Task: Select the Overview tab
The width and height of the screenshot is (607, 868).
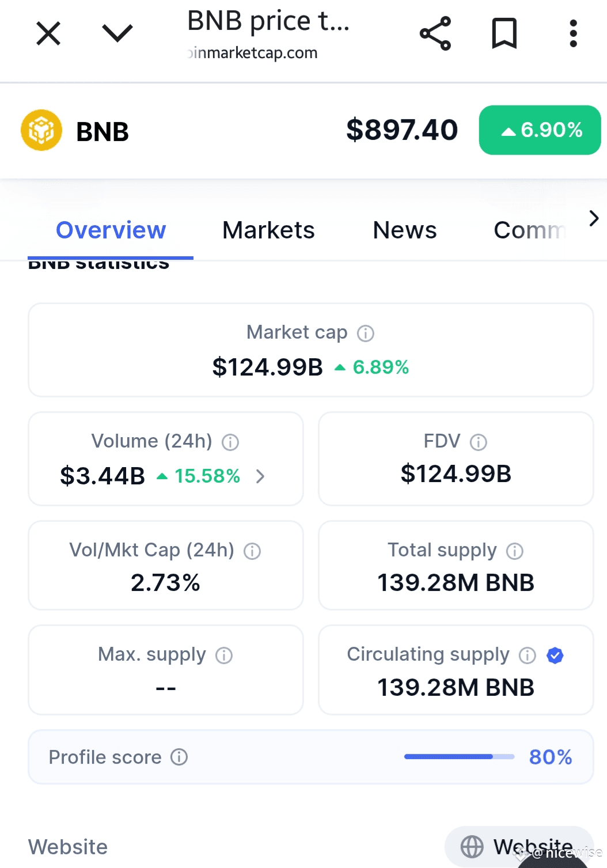Action: 111,230
